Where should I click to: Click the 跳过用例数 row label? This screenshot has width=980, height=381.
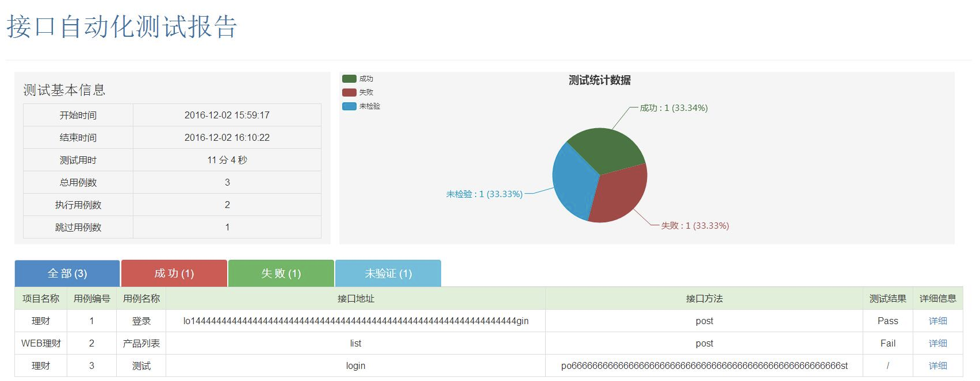(78, 228)
